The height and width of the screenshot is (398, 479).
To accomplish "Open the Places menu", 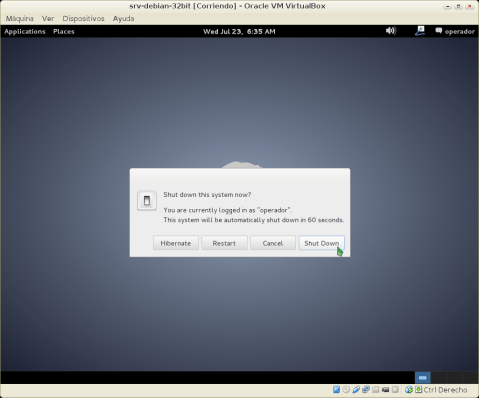I will click(64, 31).
